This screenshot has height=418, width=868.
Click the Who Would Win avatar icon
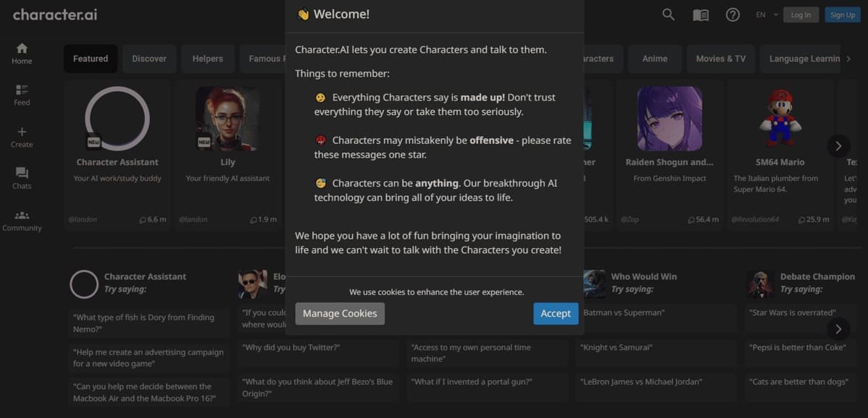595,283
